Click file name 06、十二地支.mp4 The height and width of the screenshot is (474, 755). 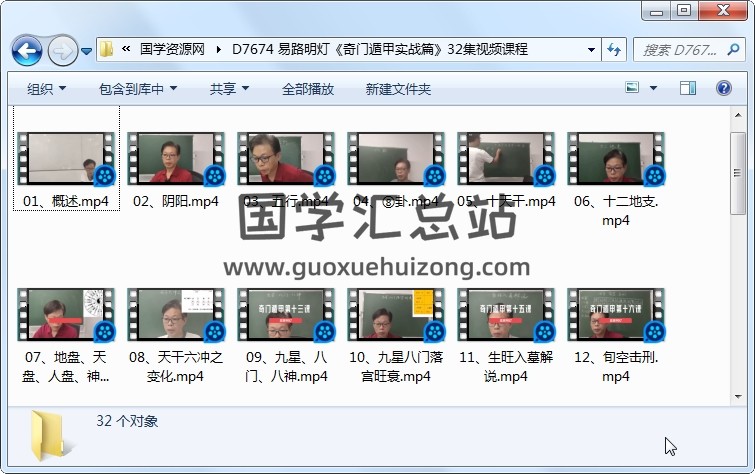click(616, 211)
